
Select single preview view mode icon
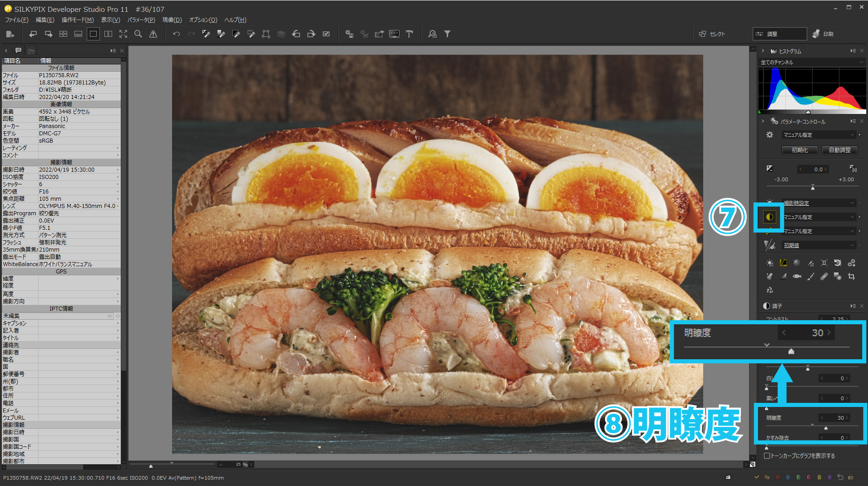[x=93, y=34]
